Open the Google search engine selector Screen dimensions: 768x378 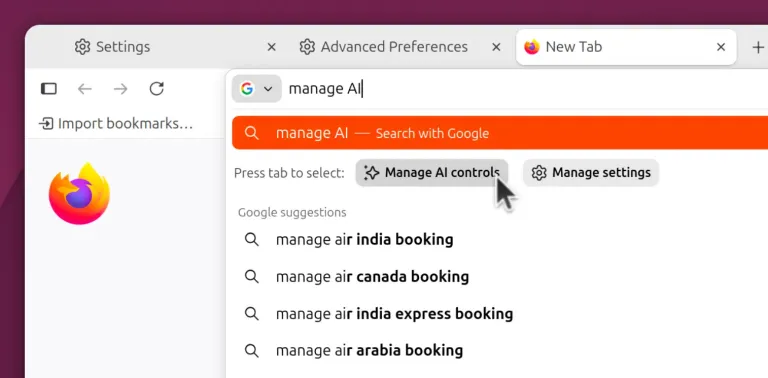[257, 89]
